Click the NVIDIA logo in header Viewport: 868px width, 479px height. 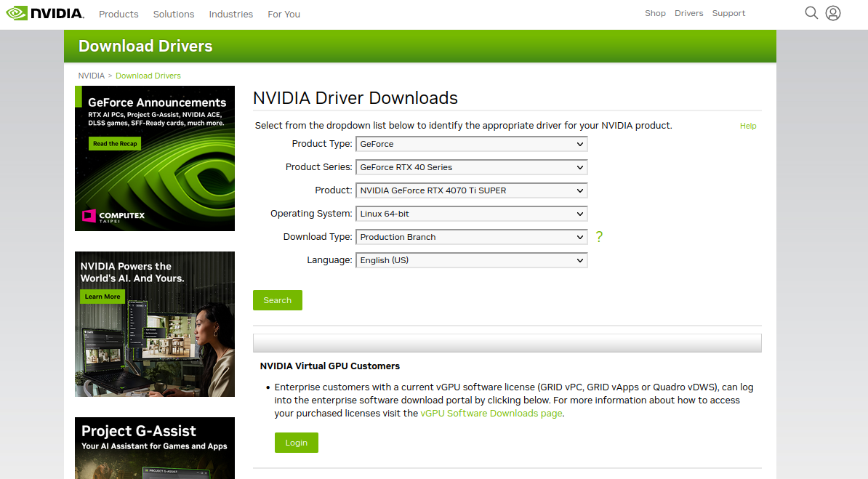pos(45,13)
